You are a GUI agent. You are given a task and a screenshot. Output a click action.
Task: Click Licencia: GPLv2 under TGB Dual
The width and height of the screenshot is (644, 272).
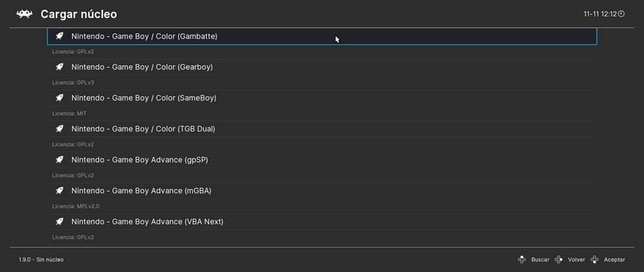[x=73, y=144]
